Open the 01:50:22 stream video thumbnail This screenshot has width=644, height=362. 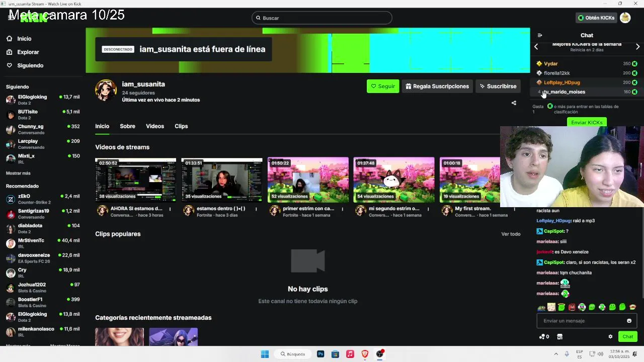tap(308, 180)
